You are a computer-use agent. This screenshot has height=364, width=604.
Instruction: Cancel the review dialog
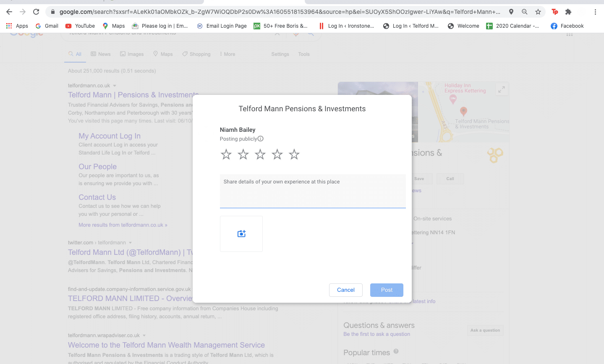click(346, 290)
